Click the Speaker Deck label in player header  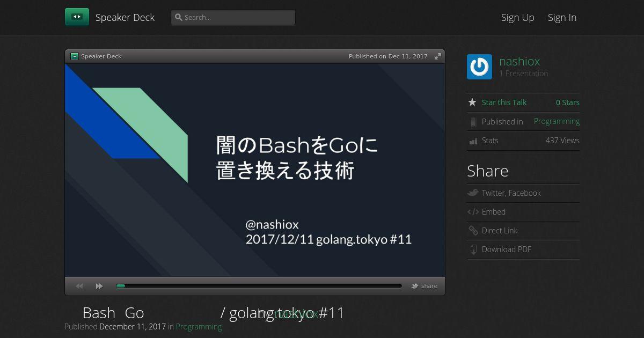101,56
